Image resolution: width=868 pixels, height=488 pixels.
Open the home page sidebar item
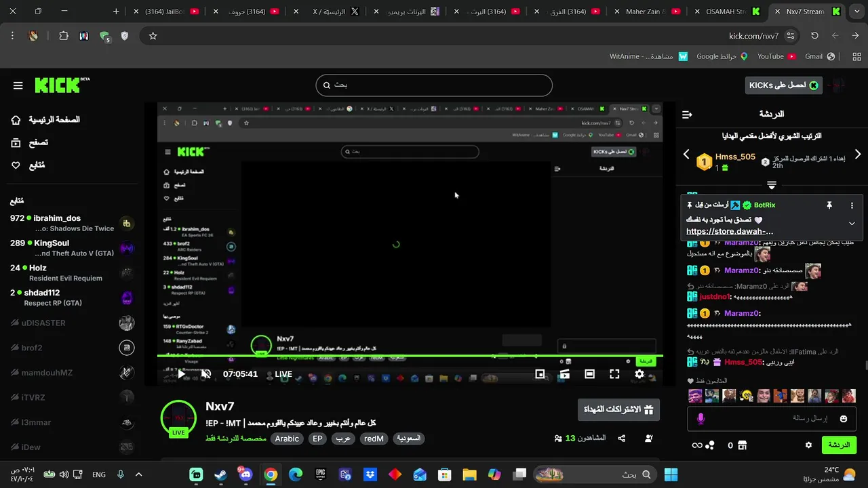click(45, 120)
